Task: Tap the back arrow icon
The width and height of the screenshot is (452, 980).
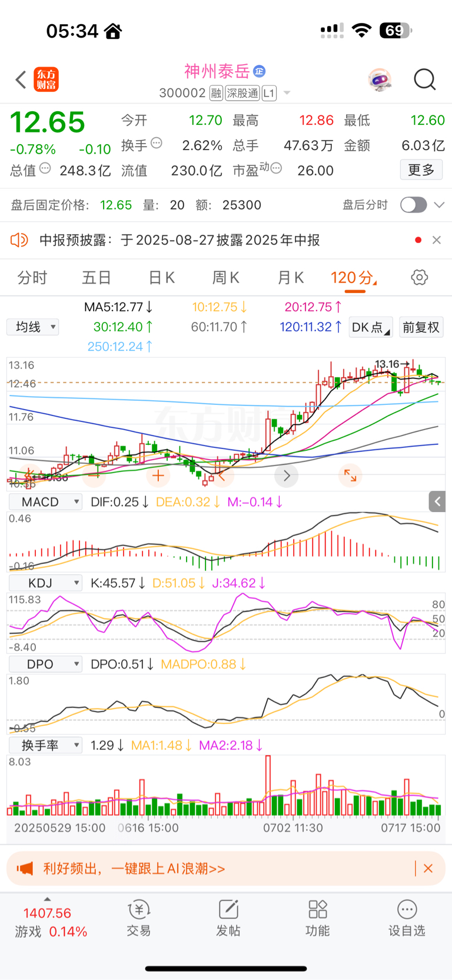Action: [x=21, y=79]
